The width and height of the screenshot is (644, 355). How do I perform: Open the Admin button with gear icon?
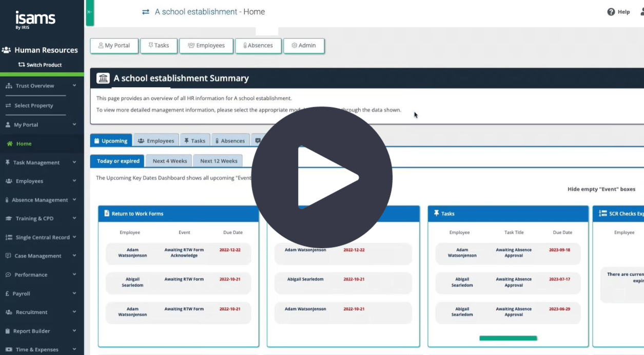click(304, 46)
